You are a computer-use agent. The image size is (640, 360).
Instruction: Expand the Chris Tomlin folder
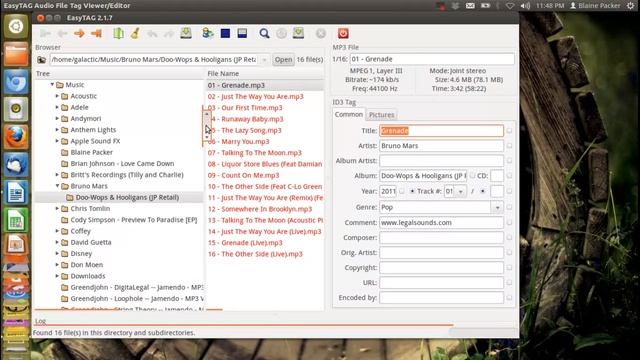pos(58,208)
